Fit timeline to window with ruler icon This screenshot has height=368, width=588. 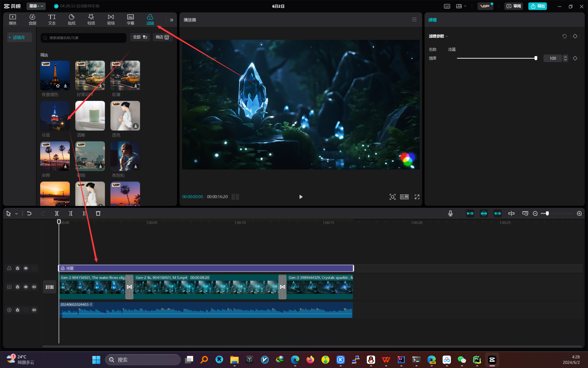(525, 213)
